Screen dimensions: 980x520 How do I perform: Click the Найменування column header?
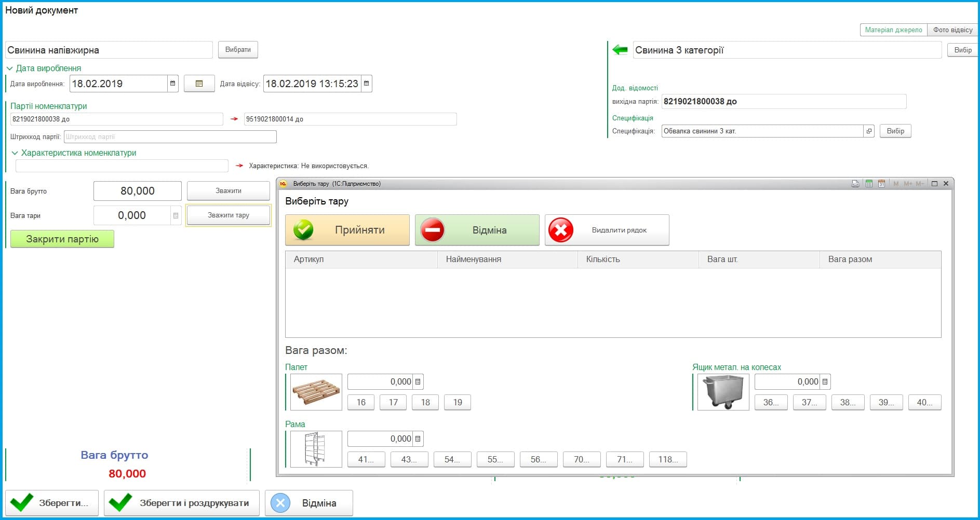(x=507, y=259)
